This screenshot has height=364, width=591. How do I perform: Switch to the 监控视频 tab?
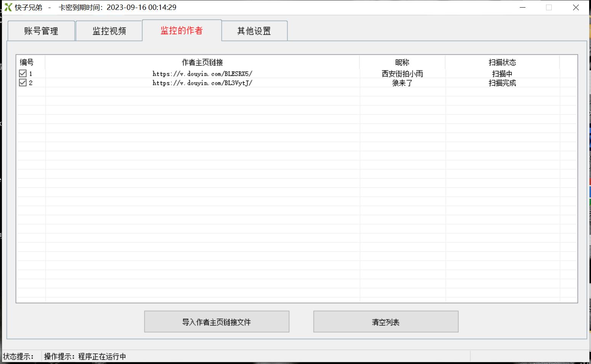(x=109, y=31)
